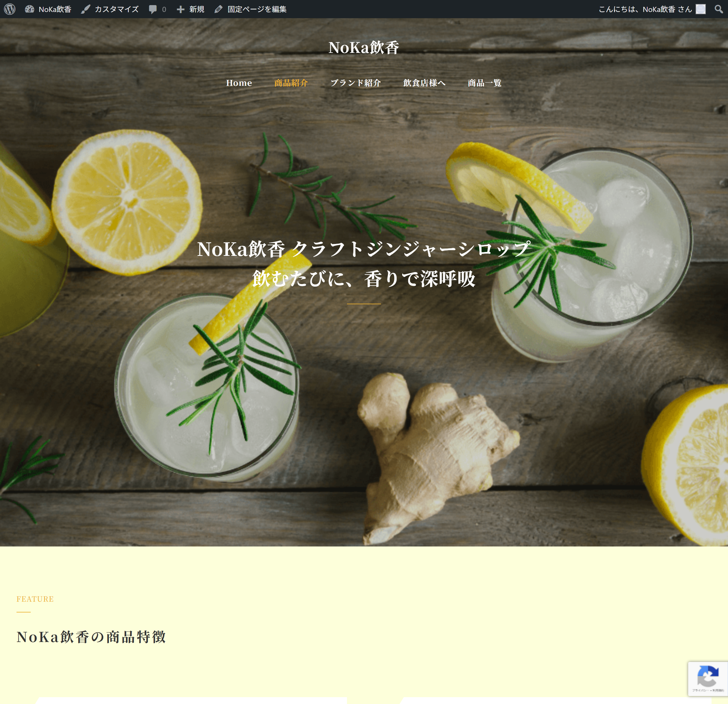The image size is (728, 704).
Task: Open the admin bar search magnifier
Action: (x=719, y=9)
